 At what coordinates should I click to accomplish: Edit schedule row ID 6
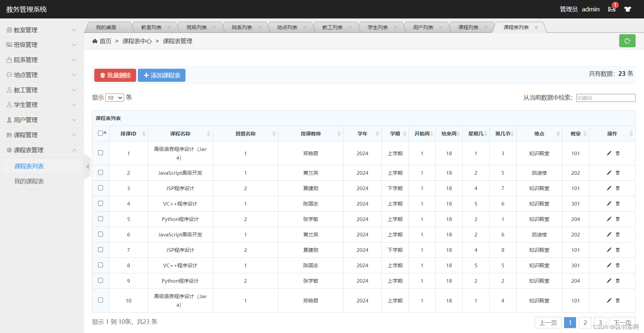tap(609, 234)
